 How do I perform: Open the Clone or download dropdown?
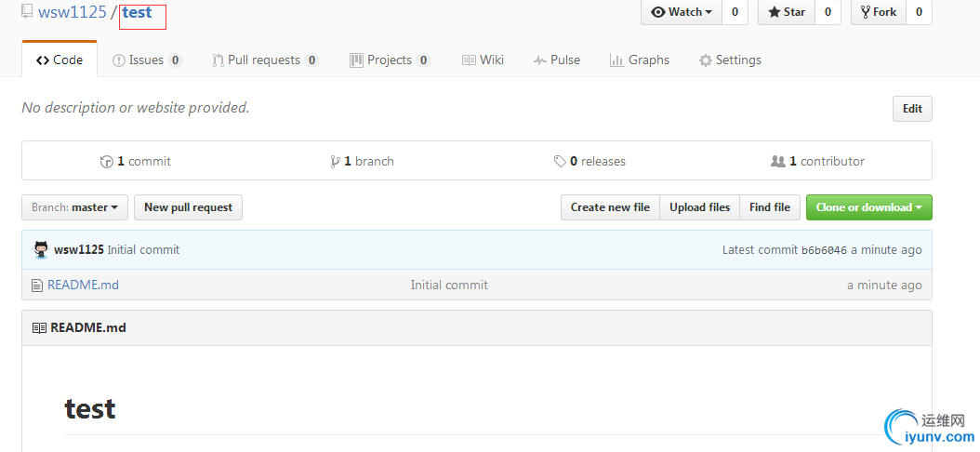869,207
